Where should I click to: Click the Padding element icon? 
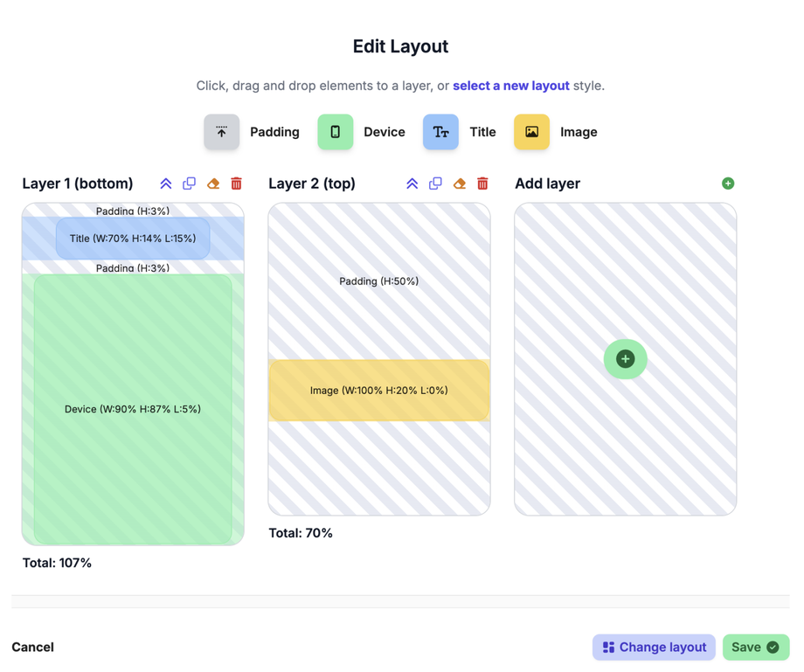[222, 132]
